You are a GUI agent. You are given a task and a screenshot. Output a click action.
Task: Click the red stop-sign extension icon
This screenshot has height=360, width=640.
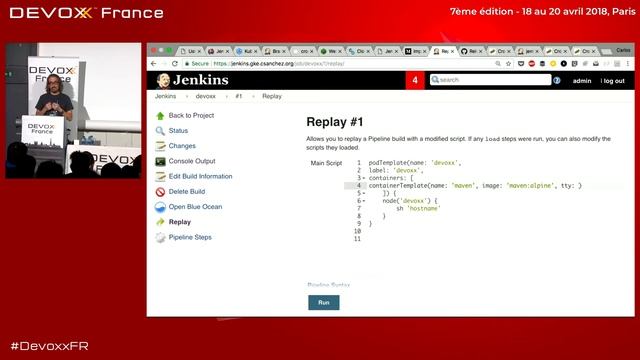tap(531, 64)
